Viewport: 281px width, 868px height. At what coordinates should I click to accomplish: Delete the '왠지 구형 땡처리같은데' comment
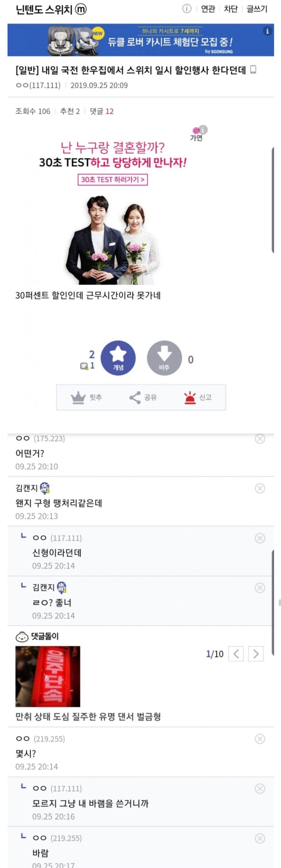pos(260,488)
